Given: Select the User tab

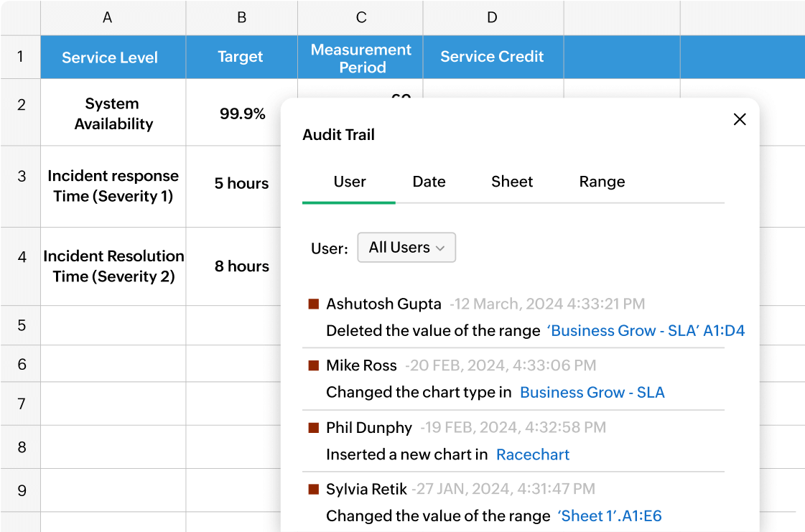Looking at the screenshot, I should tap(350, 182).
